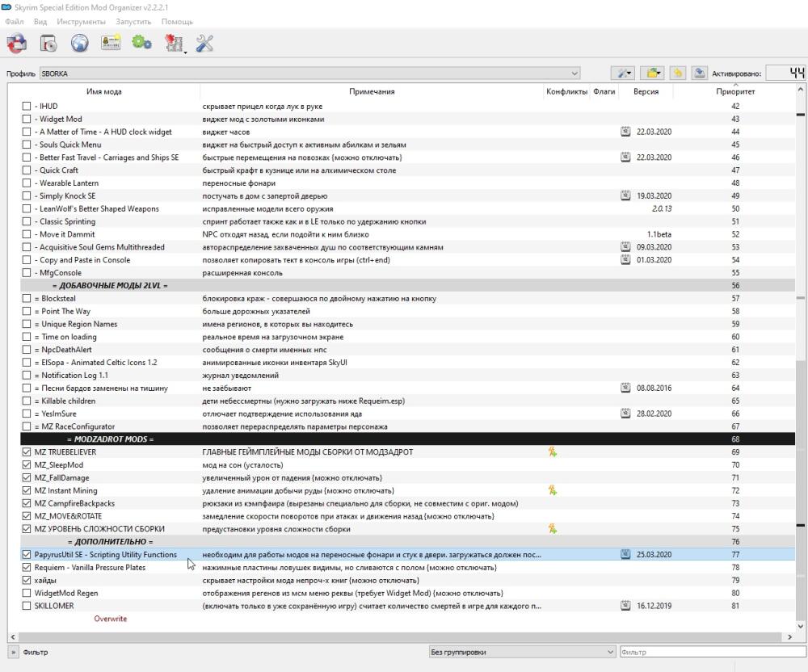Image resolution: width=808 pixels, height=672 pixels.
Task: Select the Requiem - Vanilla Pressure Plates row
Action: (x=407, y=568)
